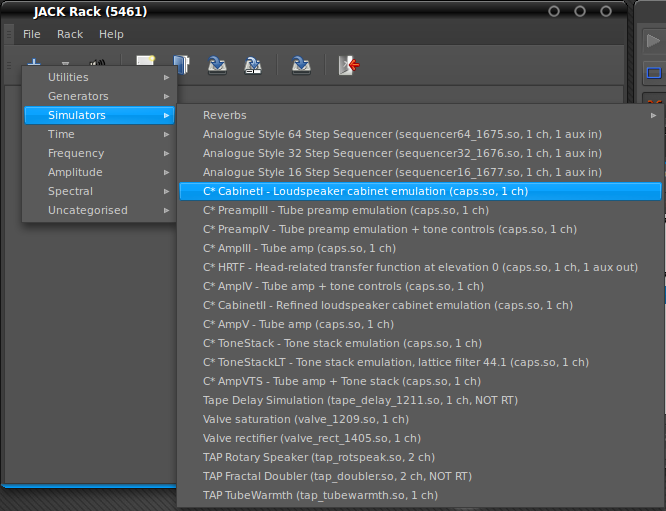This screenshot has width=666, height=511.
Task: Open the Help menu
Action: (x=111, y=34)
